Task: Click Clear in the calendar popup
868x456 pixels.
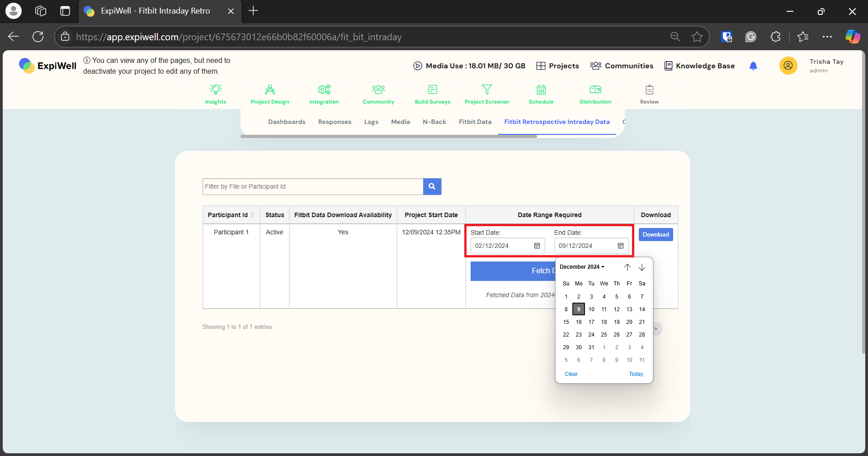Action: pos(571,374)
